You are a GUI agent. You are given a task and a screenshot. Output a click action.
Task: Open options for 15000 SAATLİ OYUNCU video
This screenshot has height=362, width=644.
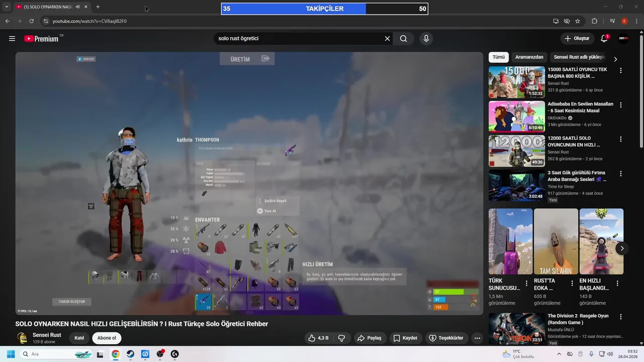[621, 71]
